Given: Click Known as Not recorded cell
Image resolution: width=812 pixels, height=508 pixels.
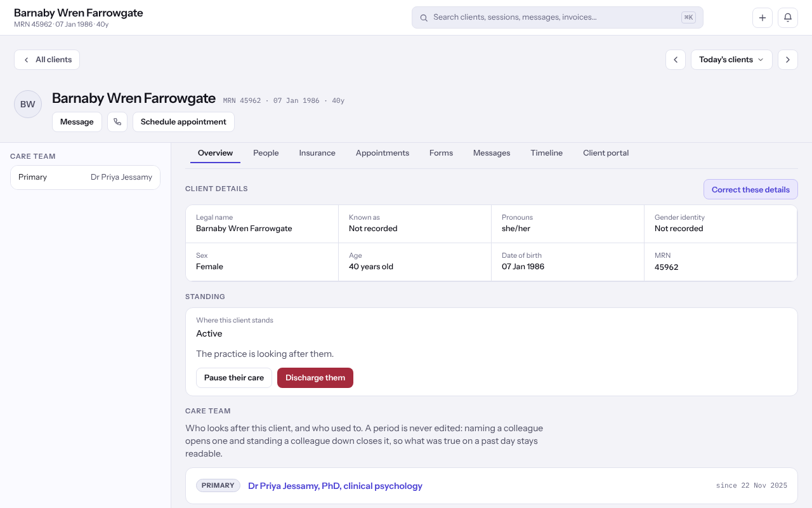Looking at the screenshot, I should (x=415, y=224).
